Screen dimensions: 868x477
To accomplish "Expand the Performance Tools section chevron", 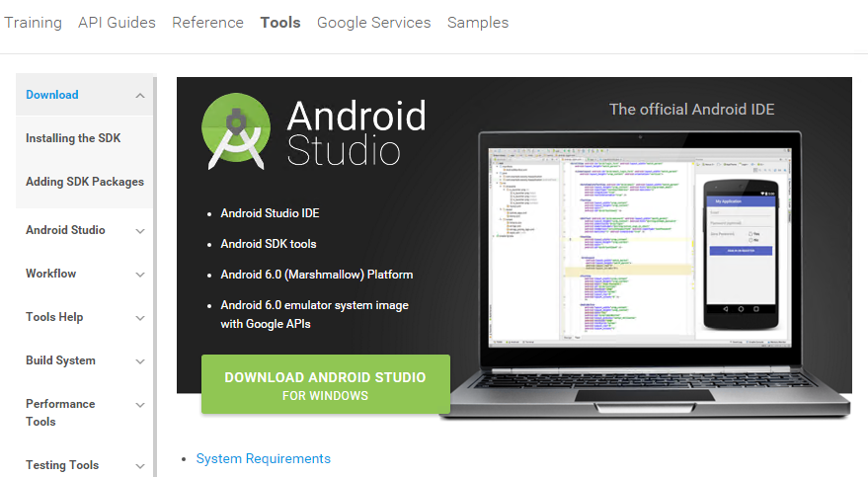I will [x=140, y=405].
